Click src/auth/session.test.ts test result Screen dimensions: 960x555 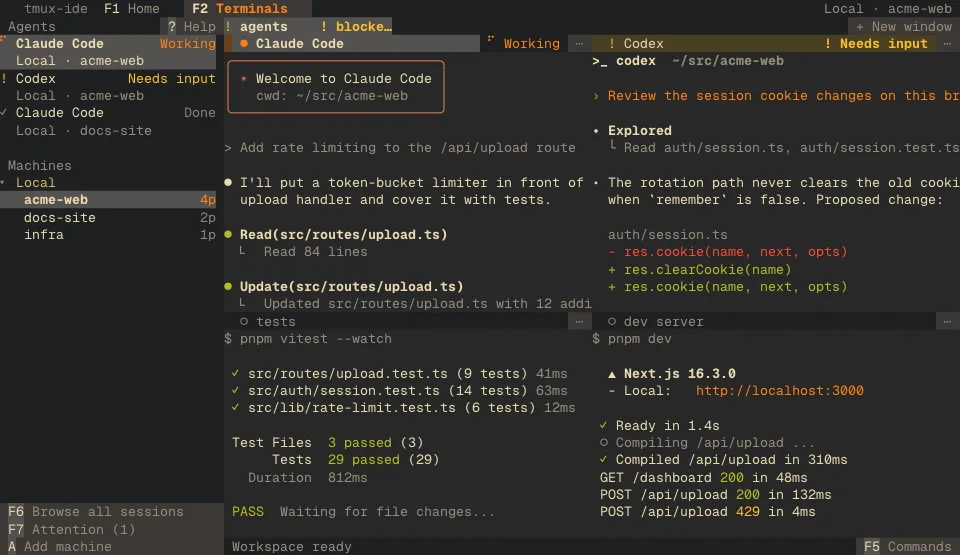tap(400, 390)
